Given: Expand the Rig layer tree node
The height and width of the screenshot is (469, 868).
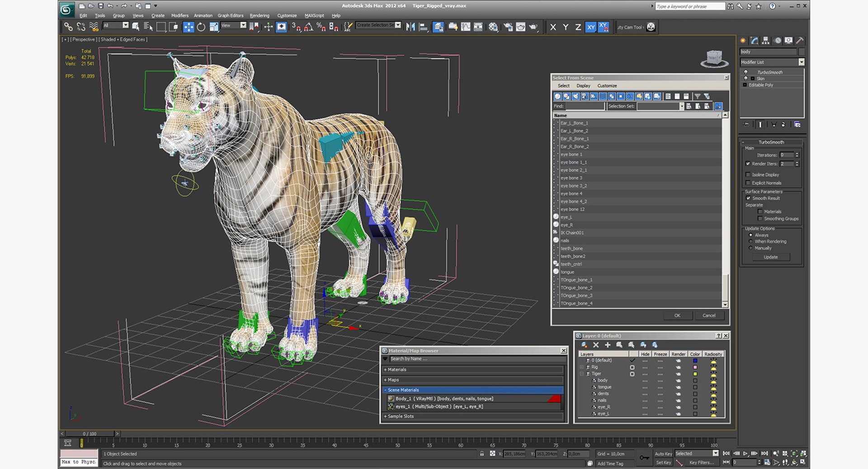Looking at the screenshot, I should pyautogui.click(x=582, y=367).
